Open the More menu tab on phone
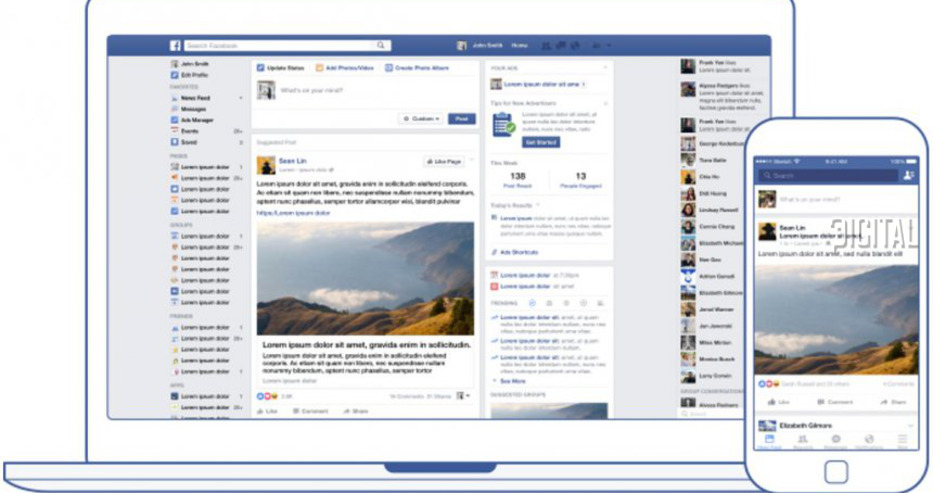This screenshot has height=493, width=933. (903, 441)
